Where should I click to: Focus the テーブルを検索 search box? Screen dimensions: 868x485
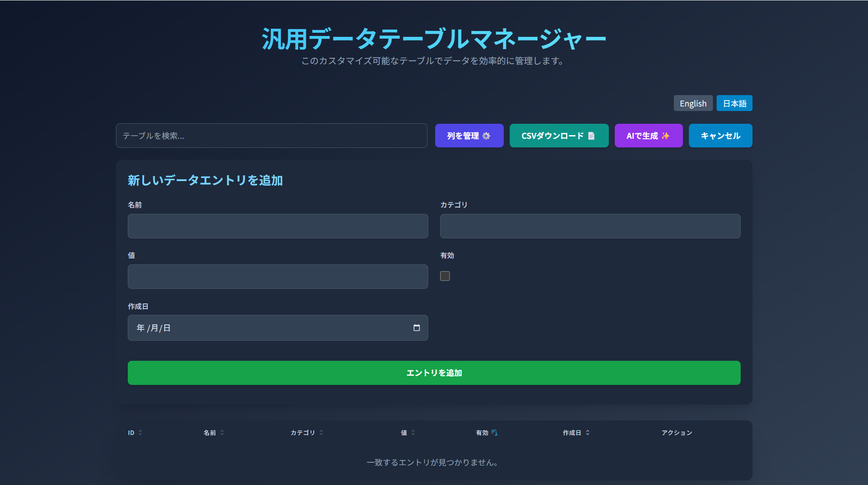coord(271,136)
